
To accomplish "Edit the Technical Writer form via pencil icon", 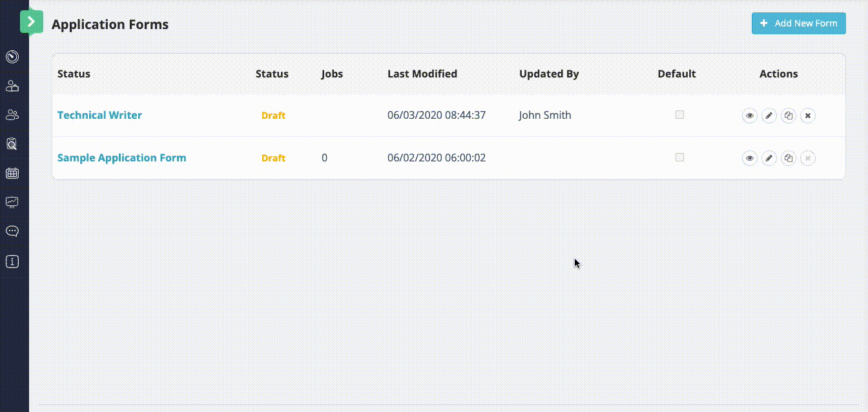I will coord(769,116).
